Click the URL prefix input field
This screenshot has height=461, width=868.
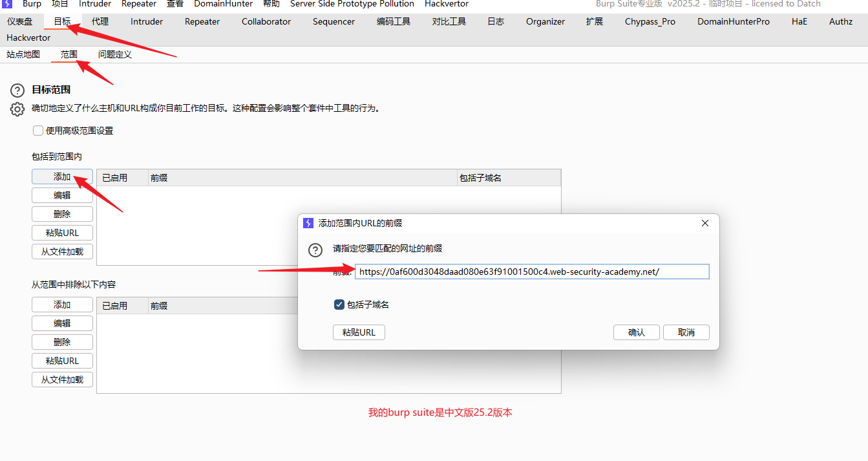(532, 272)
